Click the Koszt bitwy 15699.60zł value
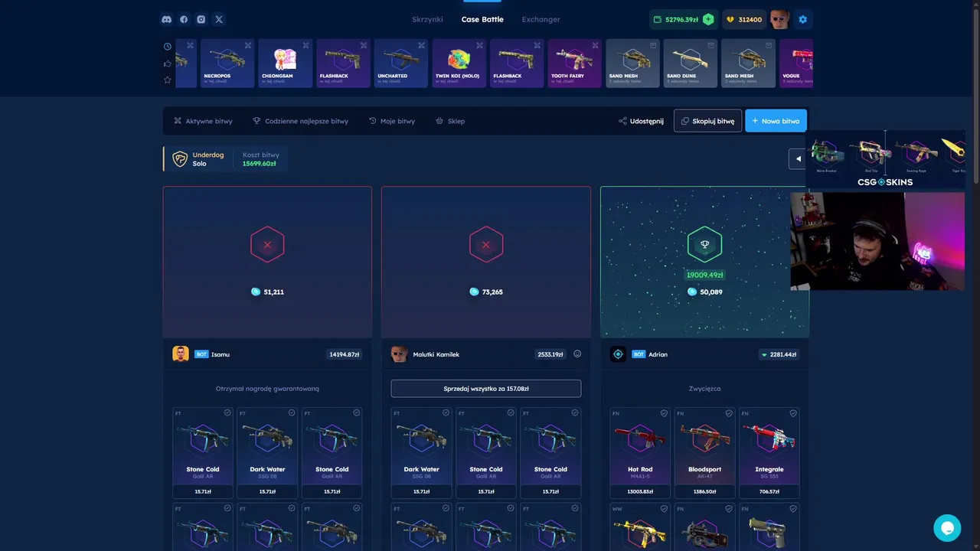The height and width of the screenshot is (551, 980). [x=260, y=164]
